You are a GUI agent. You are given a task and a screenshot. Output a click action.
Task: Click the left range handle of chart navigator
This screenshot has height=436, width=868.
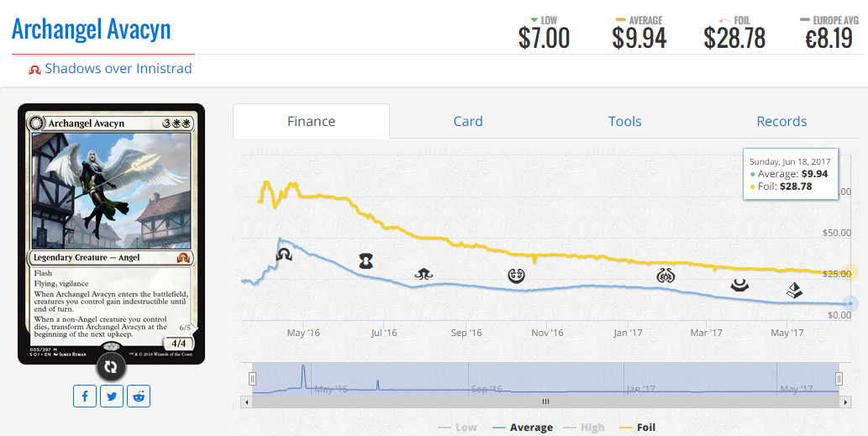click(252, 379)
